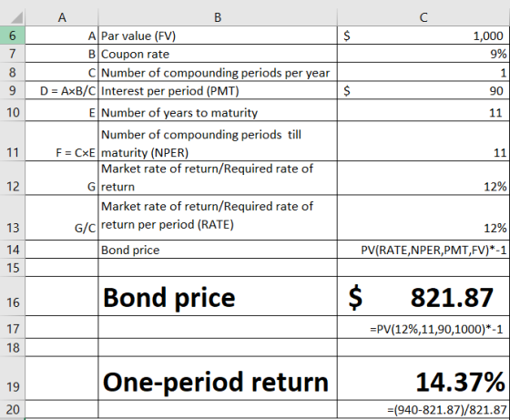The height and width of the screenshot is (420, 510).
Task: Click years to maturity value in row 10
Action: 423,110
